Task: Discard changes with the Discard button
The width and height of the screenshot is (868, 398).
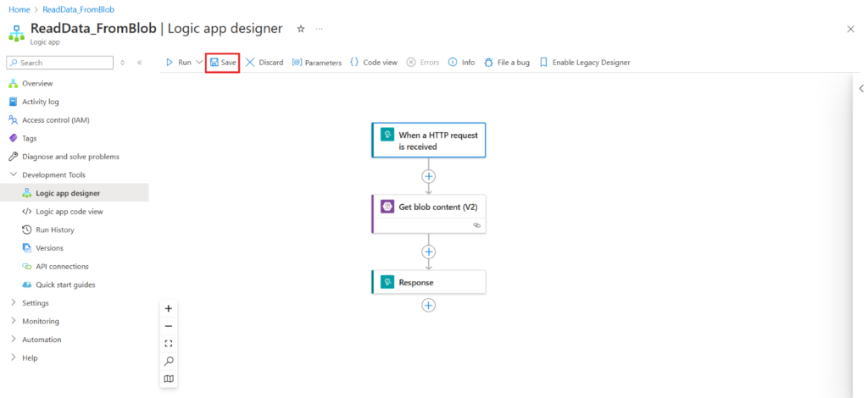Action: coord(264,63)
